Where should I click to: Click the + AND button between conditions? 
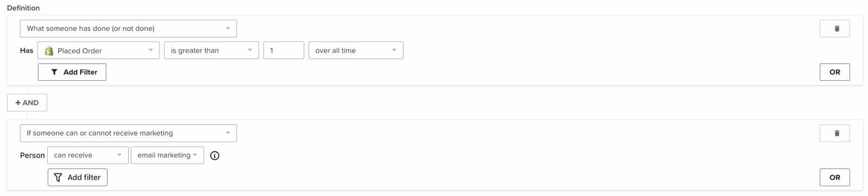tap(27, 102)
